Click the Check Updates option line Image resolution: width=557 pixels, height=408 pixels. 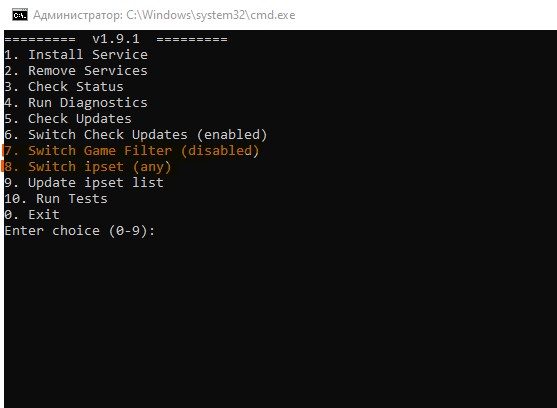68,119
